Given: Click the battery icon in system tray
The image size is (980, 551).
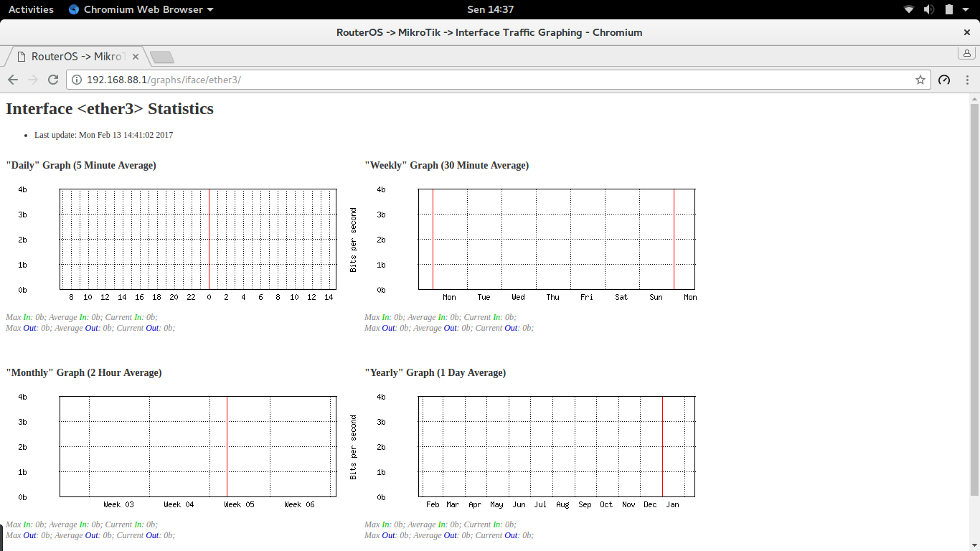Looking at the screenshot, I should (949, 9).
